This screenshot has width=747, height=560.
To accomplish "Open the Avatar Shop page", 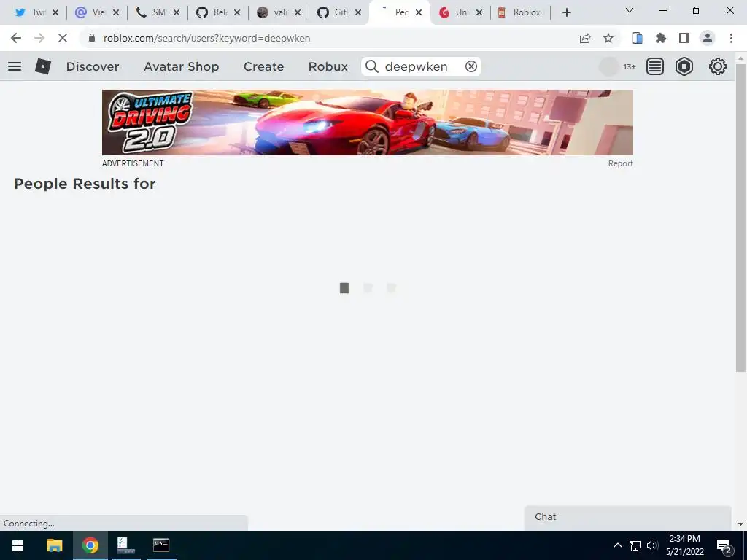I will coord(181,66).
